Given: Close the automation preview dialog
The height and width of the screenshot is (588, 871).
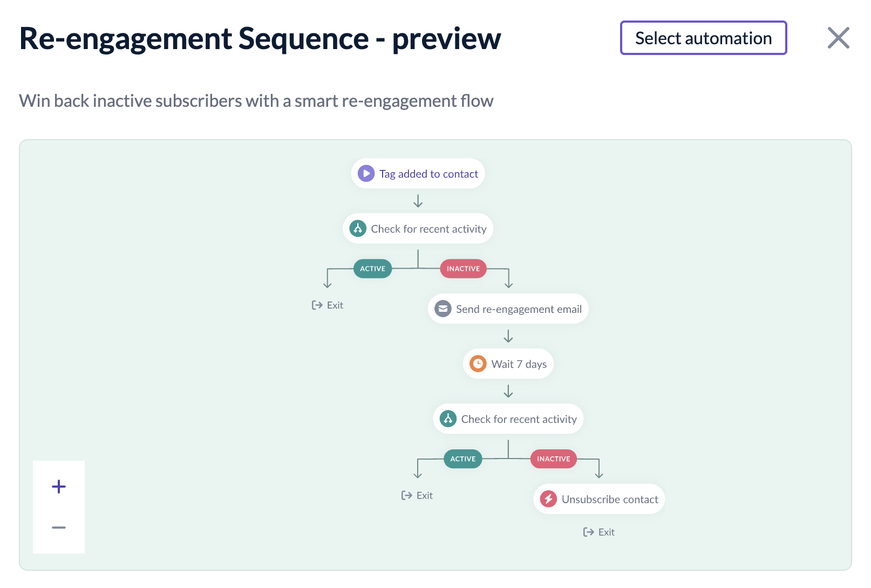Looking at the screenshot, I should tap(838, 38).
